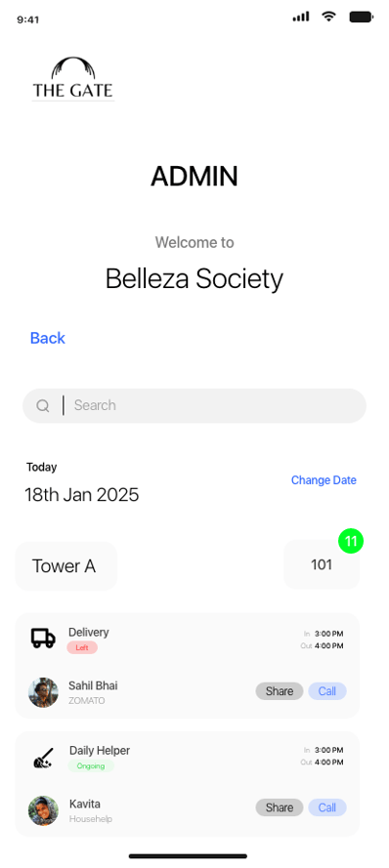
Task: Open Sahil Bhai's profile photo
Action: coord(43,692)
